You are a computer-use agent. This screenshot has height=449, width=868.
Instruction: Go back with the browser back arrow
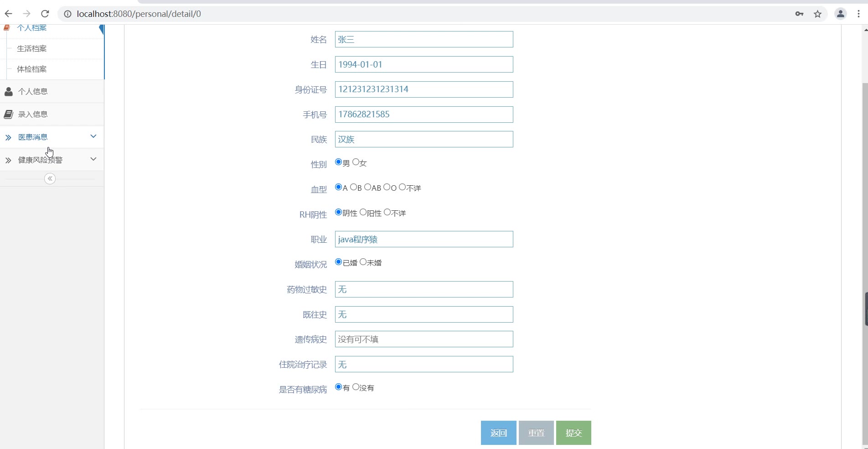pyautogui.click(x=8, y=14)
